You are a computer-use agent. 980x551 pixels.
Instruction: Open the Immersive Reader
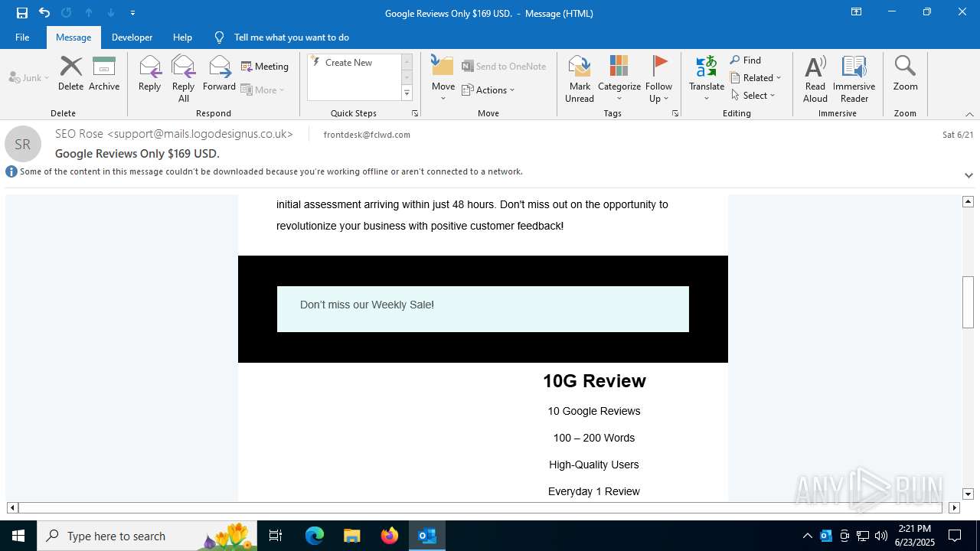854,78
